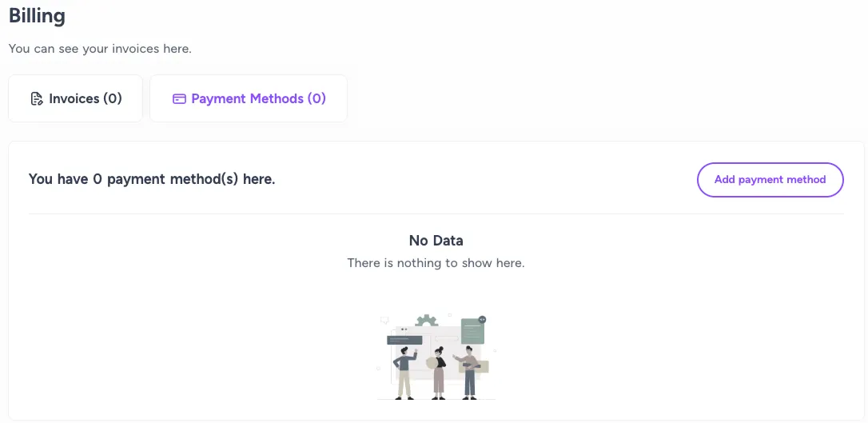Click the Billing heading

click(x=37, y=15)
